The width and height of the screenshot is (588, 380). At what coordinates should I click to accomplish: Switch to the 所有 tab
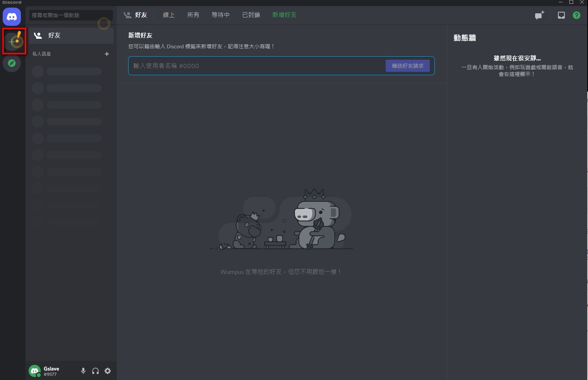tap(193, 15)
